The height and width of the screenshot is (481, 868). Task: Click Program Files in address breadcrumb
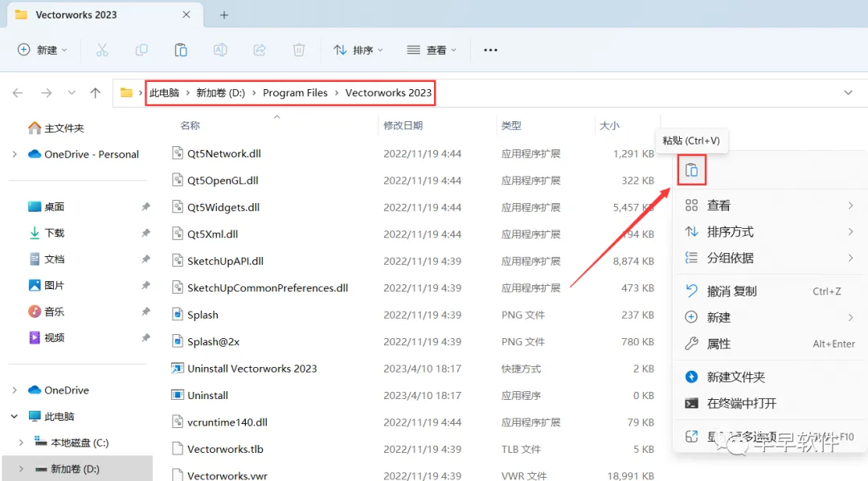tap(295, 93)
